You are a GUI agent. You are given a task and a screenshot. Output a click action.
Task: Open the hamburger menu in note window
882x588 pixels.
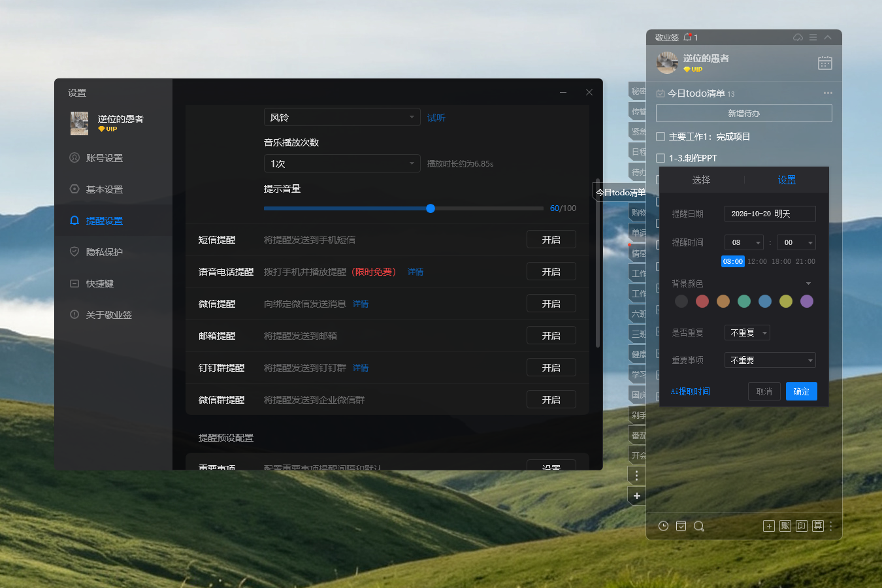coord(813,37)
